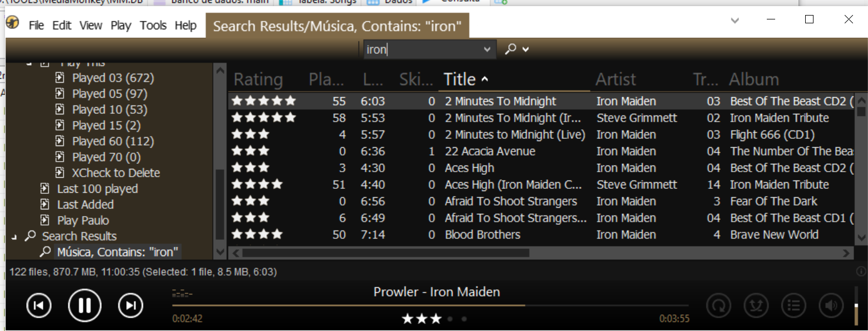The height and width of the screenshot is (331, 868).
Task: Skip to the previous track
Action: (x=39, y=305)
